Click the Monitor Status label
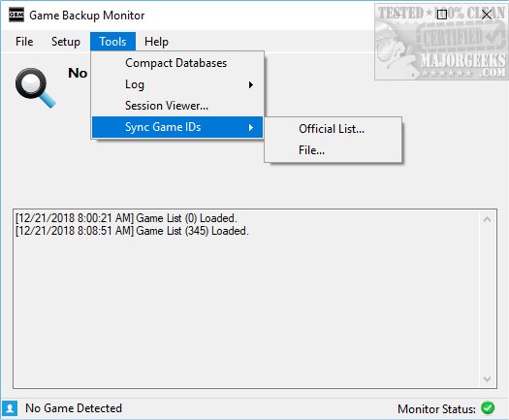This screenshot has width=509, height=420. click(436, 408)
